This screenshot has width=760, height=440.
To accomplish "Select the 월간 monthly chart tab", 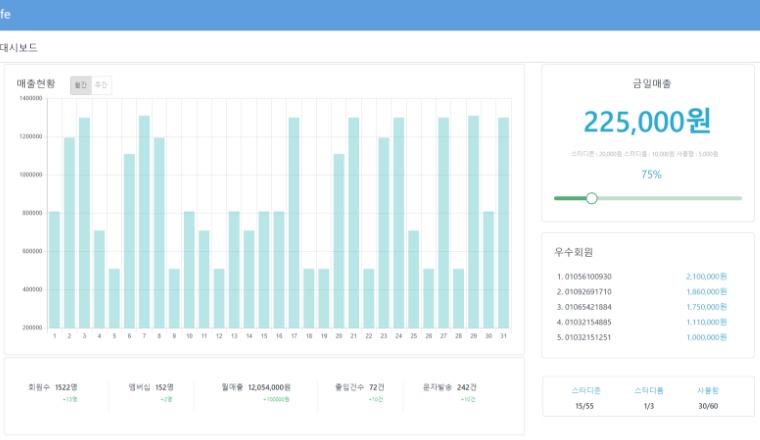I will pyautogui.click(x=80, y=85).
